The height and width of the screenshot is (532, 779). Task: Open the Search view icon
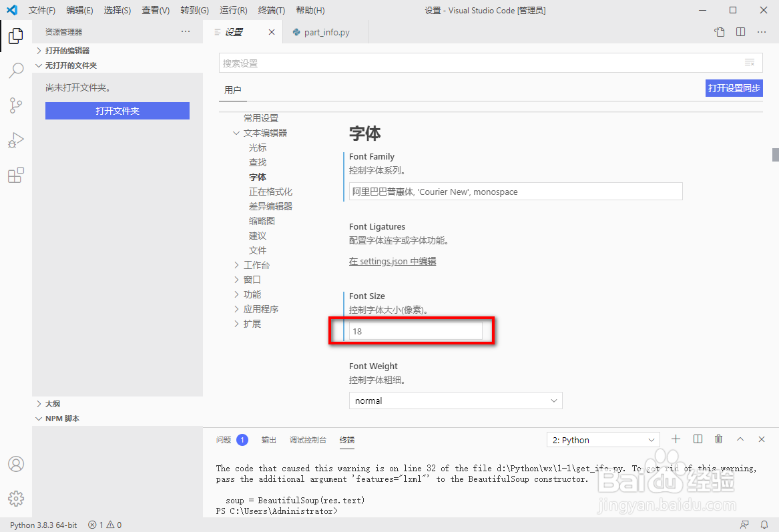(16, 71)
